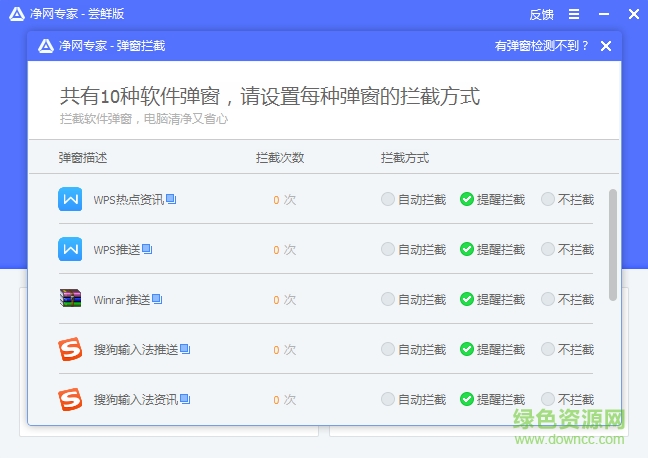
Task: Click the 0 次 count for WPS热点资讯
Action: [284, 200]
